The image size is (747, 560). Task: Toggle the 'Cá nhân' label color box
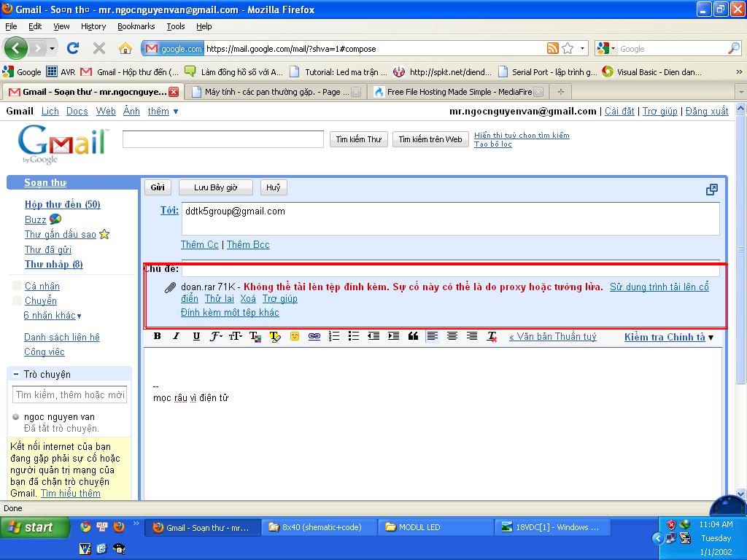[x=17, y=286]
